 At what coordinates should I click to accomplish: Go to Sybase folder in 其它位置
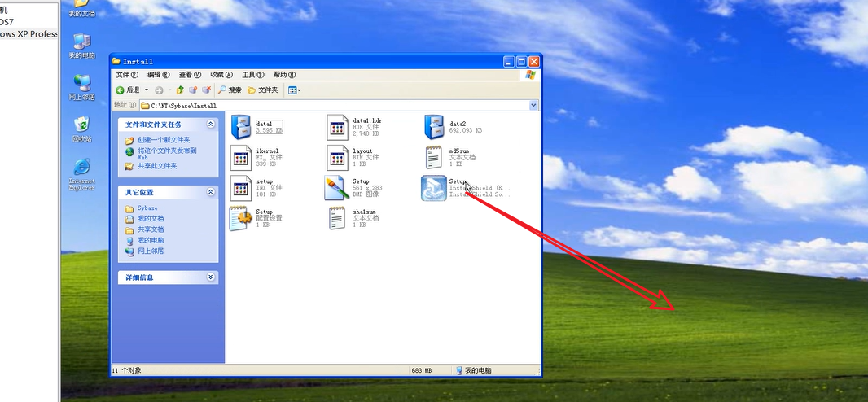[x=148, y=208]
